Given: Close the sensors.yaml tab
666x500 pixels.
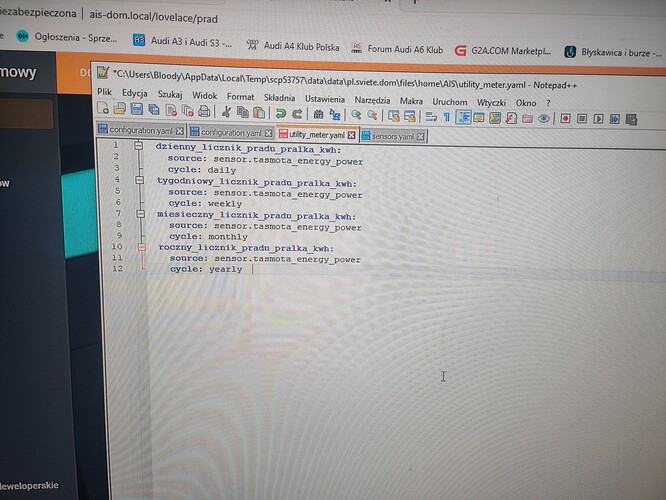Looking at the screenshot, I should click(x=420, y=137).
